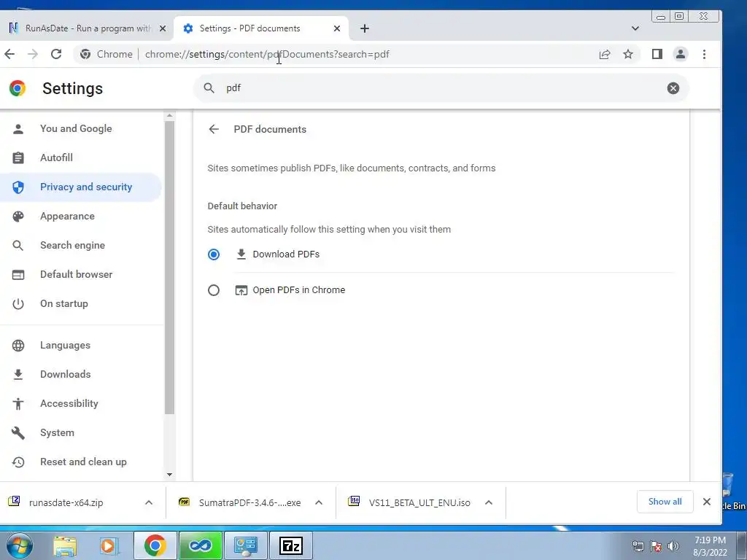The width and height of the screenshot is (747, 560).
Task: Close the downloads bar
Action: pos(707,502)
